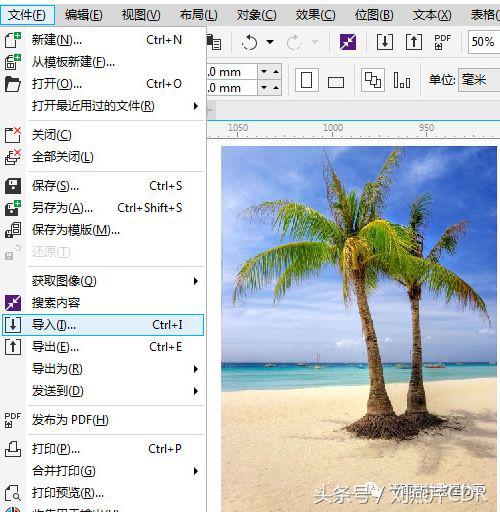Click the Publish to PDF toolbar icon
The image size is (500, 512).
point(443,42)
